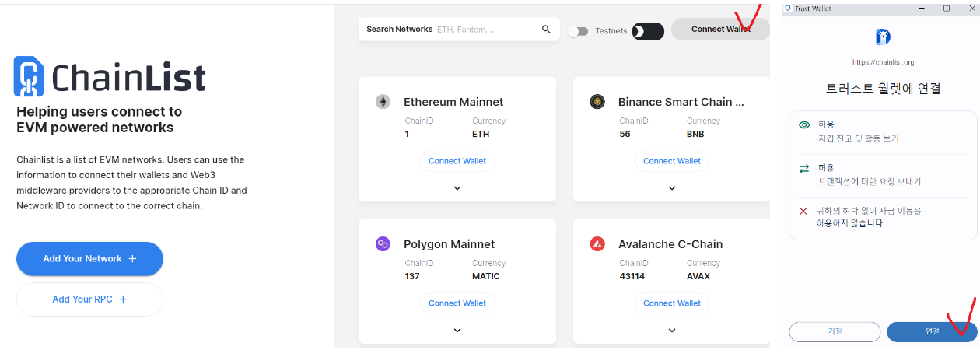980x350 pixels.
Task: Click ChainID value 137
Action: 413,276
